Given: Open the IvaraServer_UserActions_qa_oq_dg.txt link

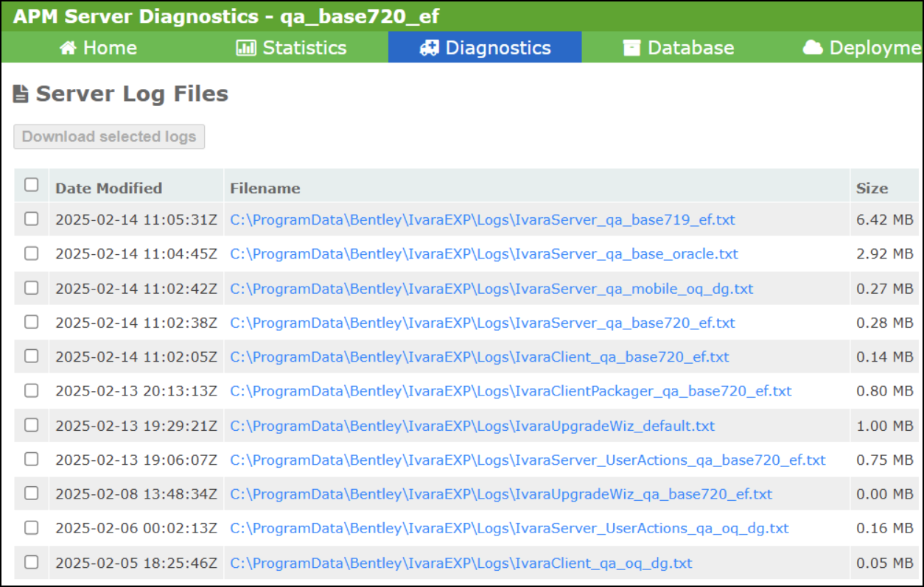Looking at the screenshot, I should (509, 528).
